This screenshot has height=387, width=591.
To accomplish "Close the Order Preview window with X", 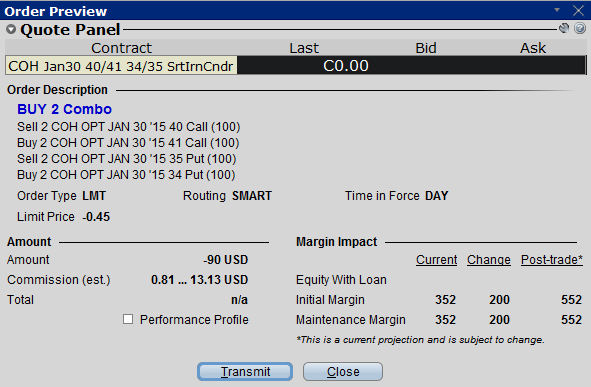I will coord(579,10).
